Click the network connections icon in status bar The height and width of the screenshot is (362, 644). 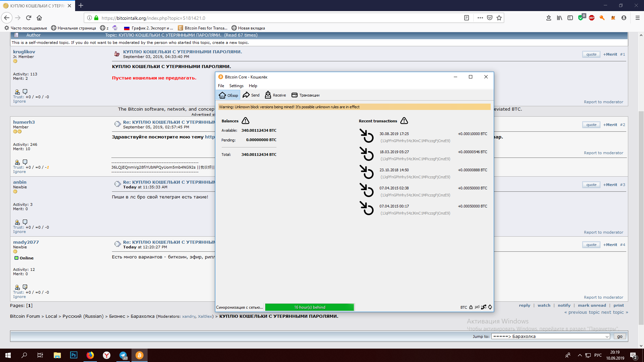484,307
